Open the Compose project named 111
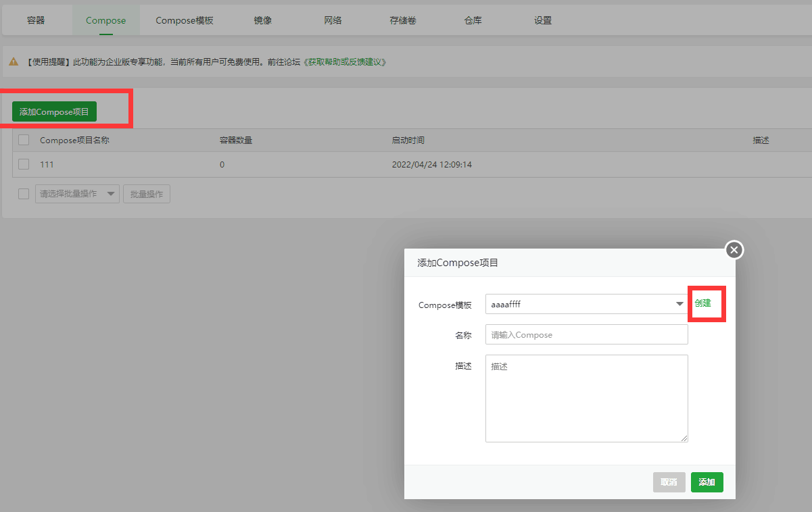Image resolution: width=812 pixels, height=512 pixels. click(x=47, y=164)
